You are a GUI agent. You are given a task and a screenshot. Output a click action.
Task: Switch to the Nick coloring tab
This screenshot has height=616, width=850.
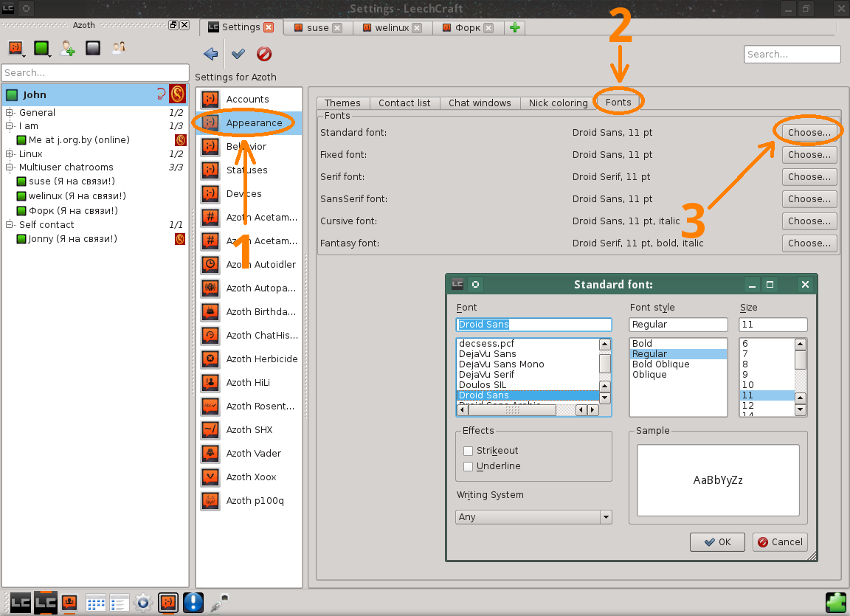(558, 103)
